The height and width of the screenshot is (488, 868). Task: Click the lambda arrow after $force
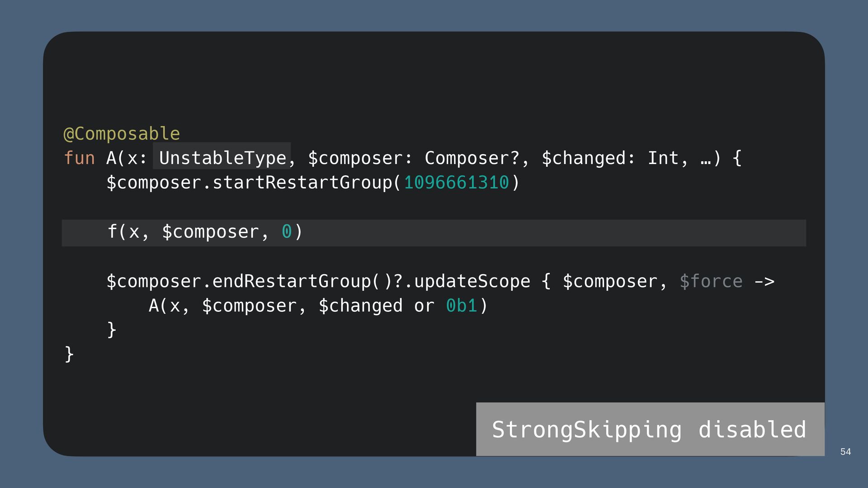pyautogui.click(x=764, y=282)
